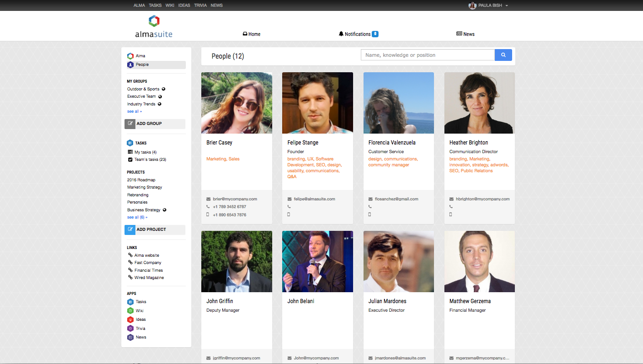
Task: Click the Paula Bish avatar in top bar
Action: (x=473, y=5)
